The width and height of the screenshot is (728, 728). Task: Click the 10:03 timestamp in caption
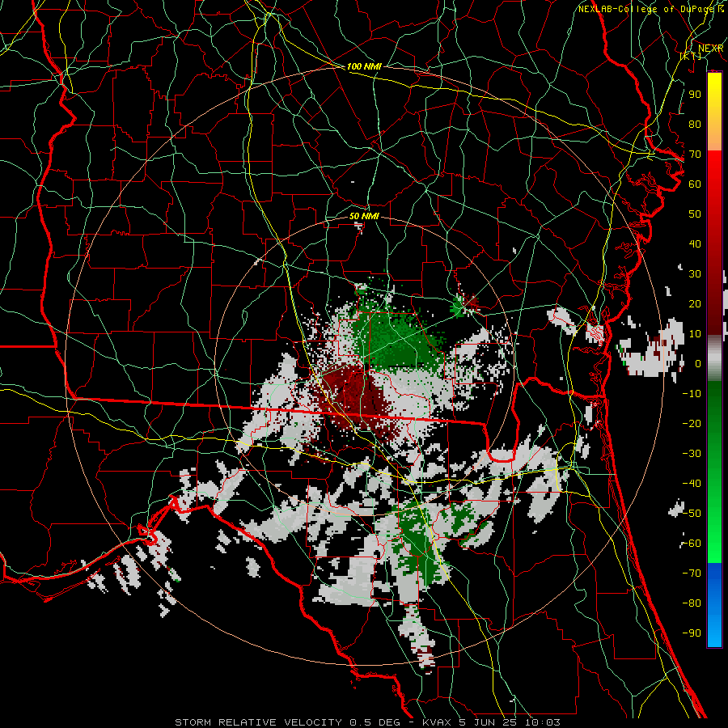coord(544,722)
